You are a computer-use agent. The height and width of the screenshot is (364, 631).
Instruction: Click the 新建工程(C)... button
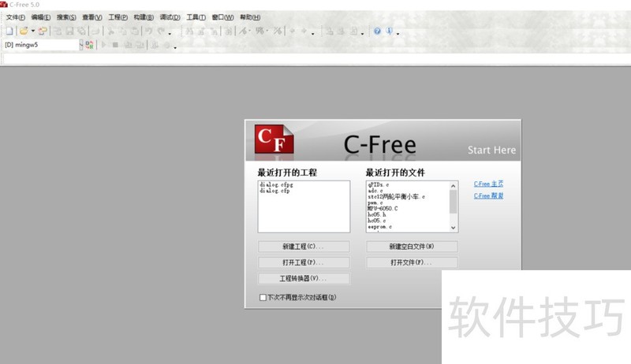point(304,247)
